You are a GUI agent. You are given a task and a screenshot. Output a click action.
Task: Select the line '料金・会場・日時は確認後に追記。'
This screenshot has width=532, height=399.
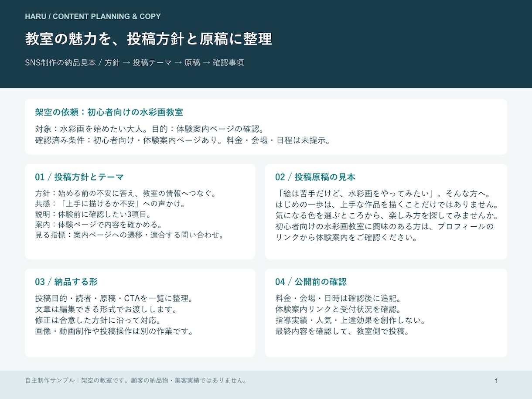coord(338,299)
